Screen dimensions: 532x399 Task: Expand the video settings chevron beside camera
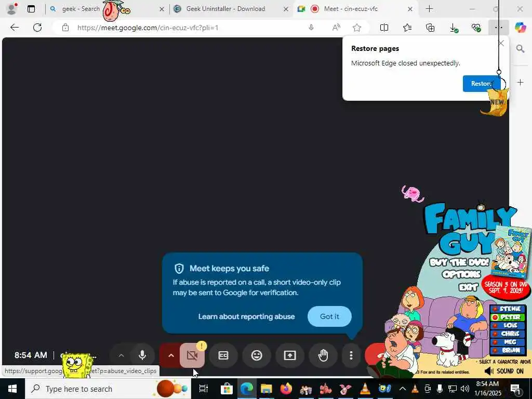click(170, 355)
